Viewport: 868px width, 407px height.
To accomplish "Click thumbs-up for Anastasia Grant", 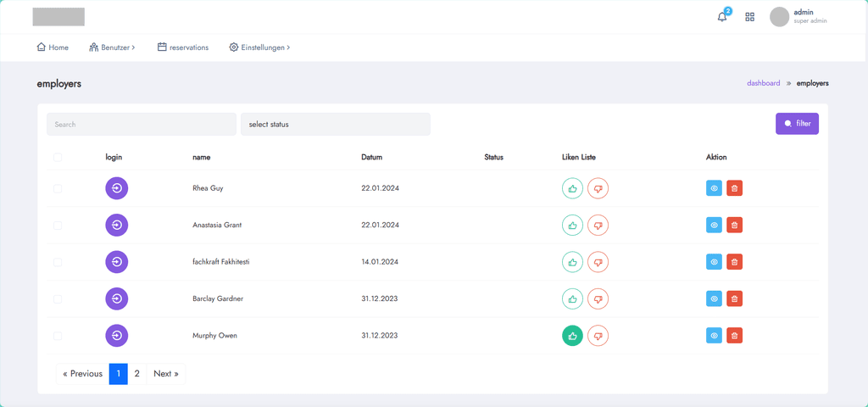I will (572, 226).
